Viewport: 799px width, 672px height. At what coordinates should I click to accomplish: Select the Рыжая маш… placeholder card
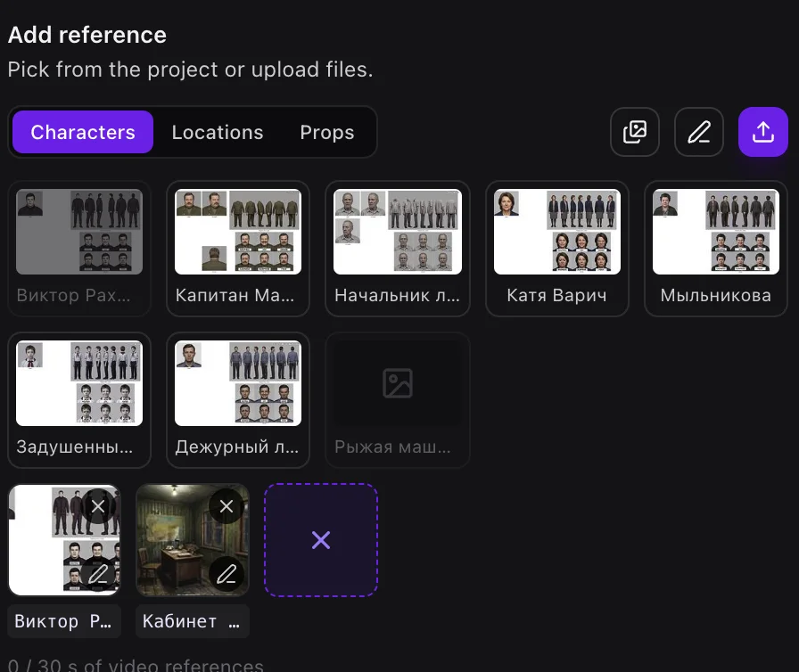pyautogui.click(x=398, y=400)
